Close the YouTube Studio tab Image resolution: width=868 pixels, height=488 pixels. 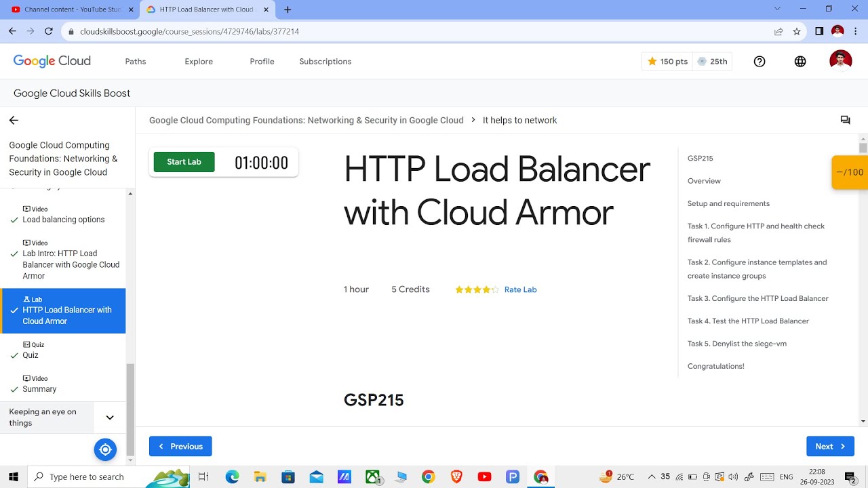pos(131,9)
